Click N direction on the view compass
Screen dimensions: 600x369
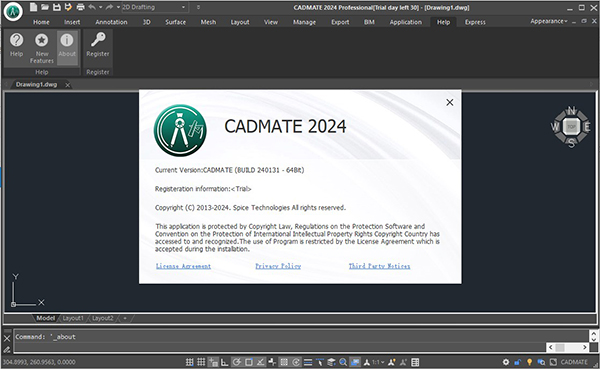tap(571, 111)
